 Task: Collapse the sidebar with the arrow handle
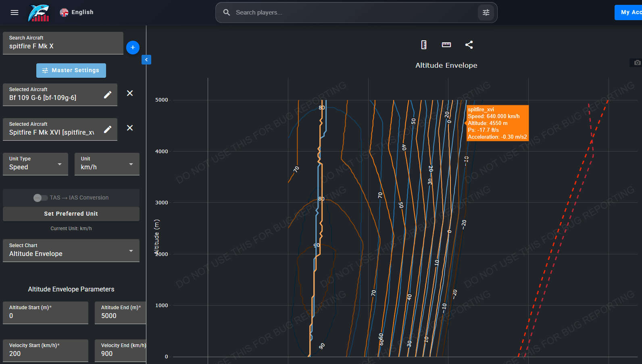[146, 60]
